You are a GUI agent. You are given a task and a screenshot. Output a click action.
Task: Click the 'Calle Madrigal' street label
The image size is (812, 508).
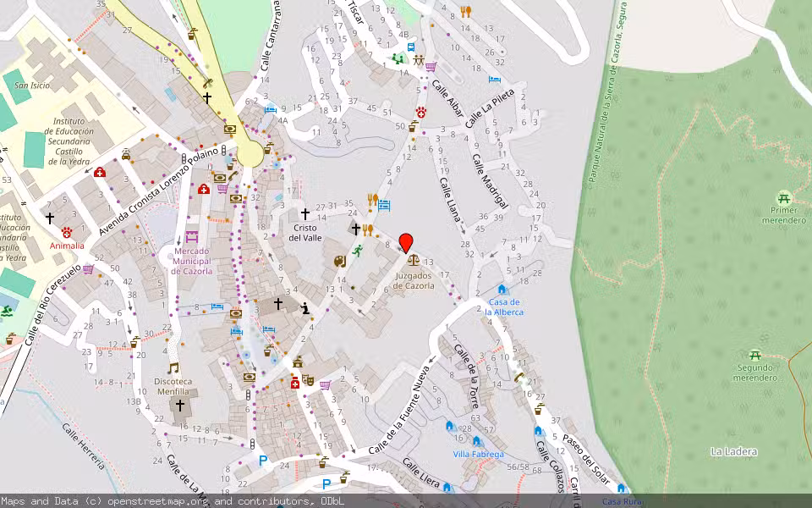pyautogui.click(x=490, y=181)
